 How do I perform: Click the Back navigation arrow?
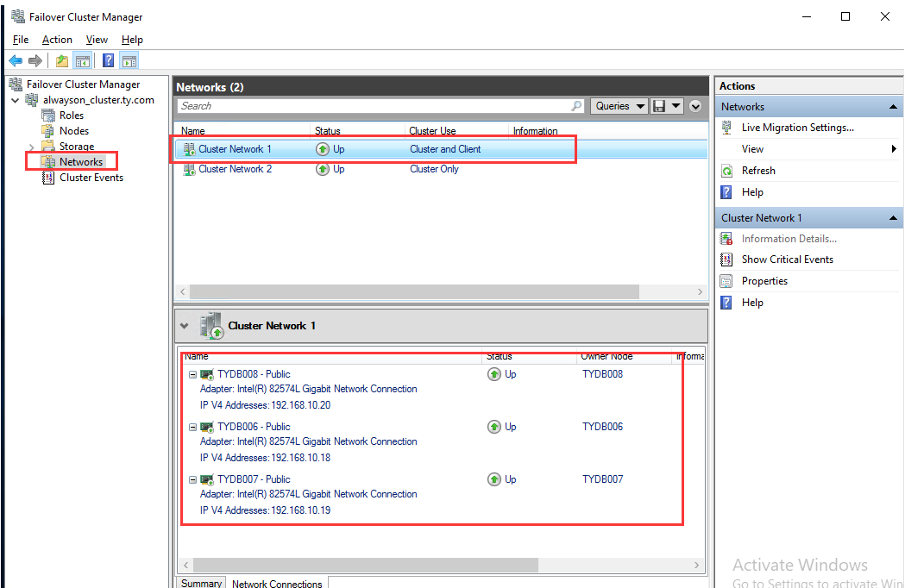click(15, 59)
